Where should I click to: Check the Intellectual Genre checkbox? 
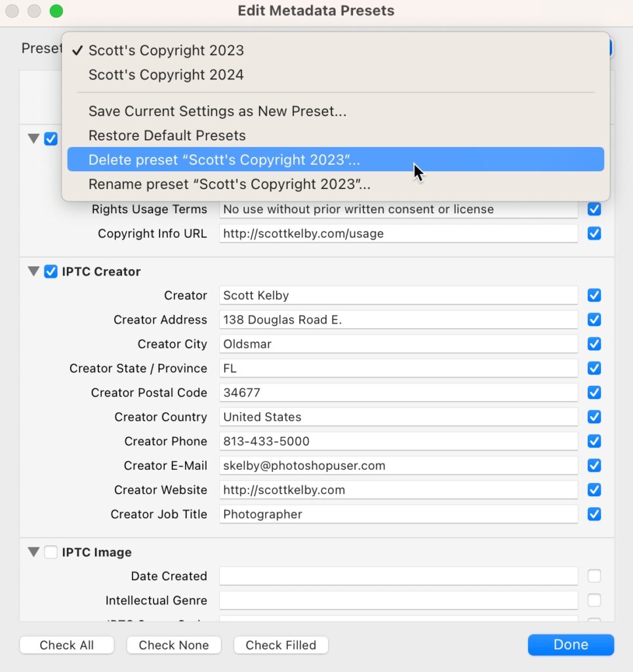594,600
